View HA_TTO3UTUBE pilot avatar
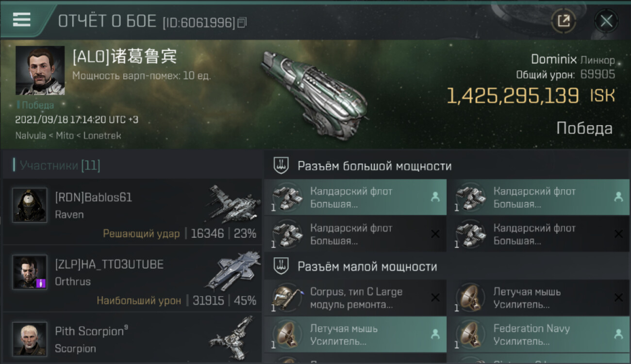Viewport: 631px width, 364px height. 30,272
